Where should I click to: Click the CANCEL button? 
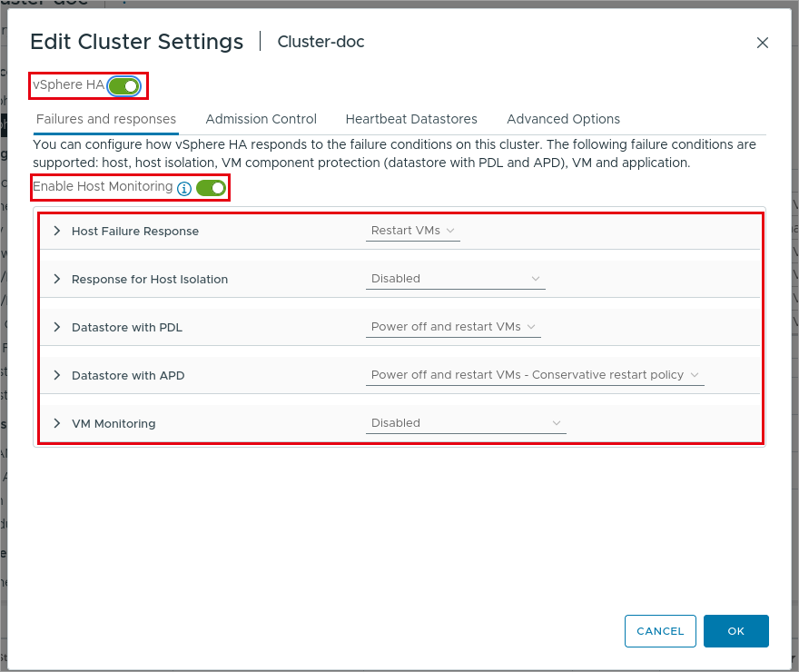coord(660,631)
